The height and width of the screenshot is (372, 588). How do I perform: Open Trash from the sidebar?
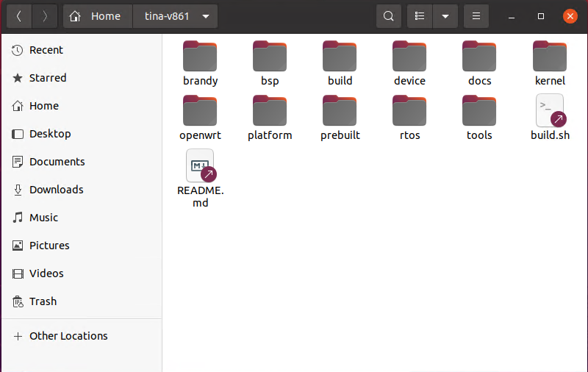point(43,301)
